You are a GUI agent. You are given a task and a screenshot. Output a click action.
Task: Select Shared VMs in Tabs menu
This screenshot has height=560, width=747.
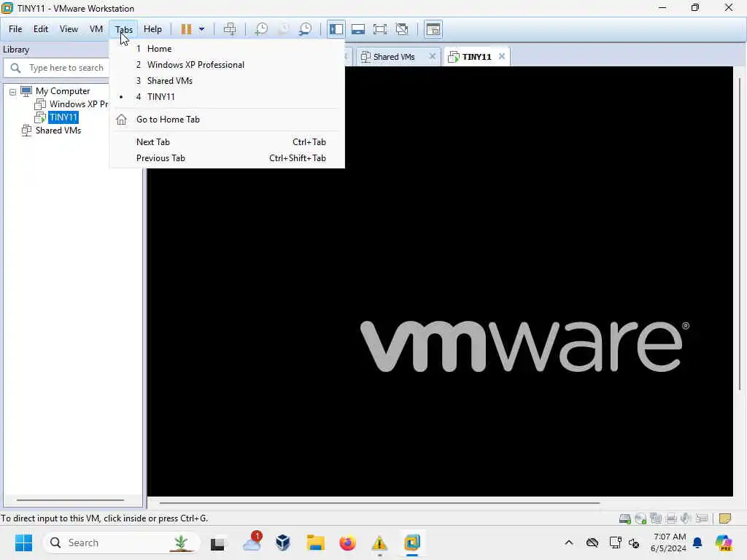(x=227, y=81)
